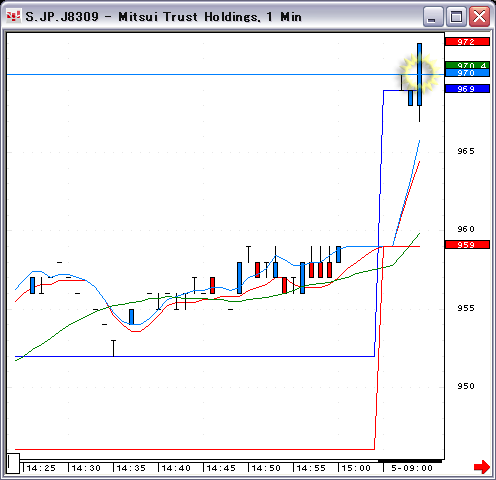
Task: Click the red 959 price label
Action: [x=467, y=245]
